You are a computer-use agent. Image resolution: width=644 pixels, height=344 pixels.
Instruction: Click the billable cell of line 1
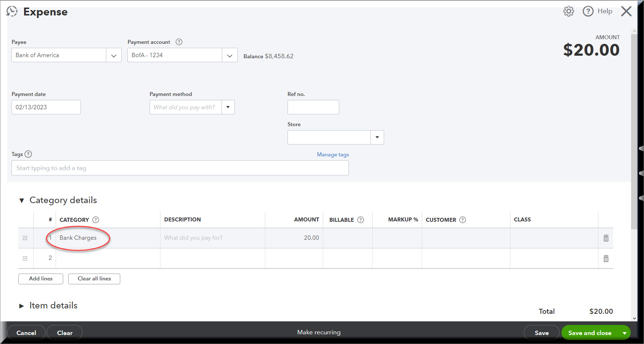pyautogui.click(x=347, y=238)
